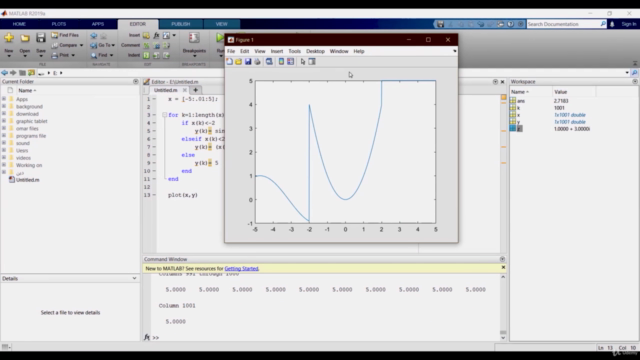Select the Edit Plot arrow tool in Figure 1

point(302,62)
